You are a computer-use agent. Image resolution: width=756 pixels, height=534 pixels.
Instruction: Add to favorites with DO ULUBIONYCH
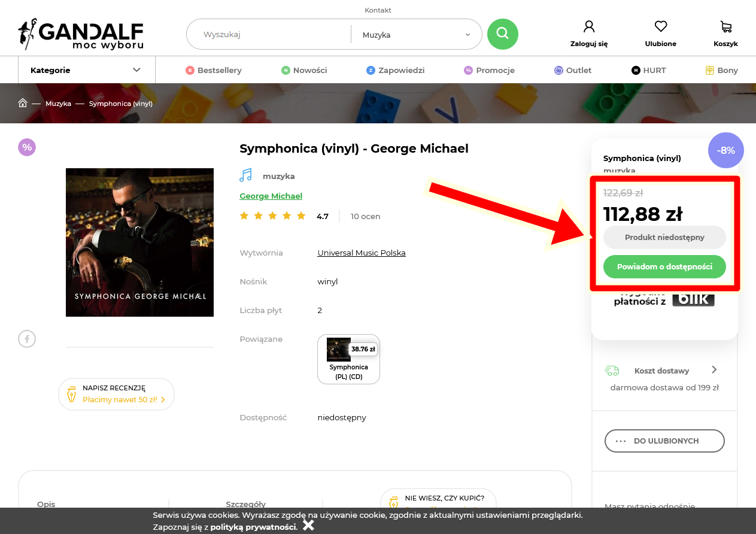[664, 441]
